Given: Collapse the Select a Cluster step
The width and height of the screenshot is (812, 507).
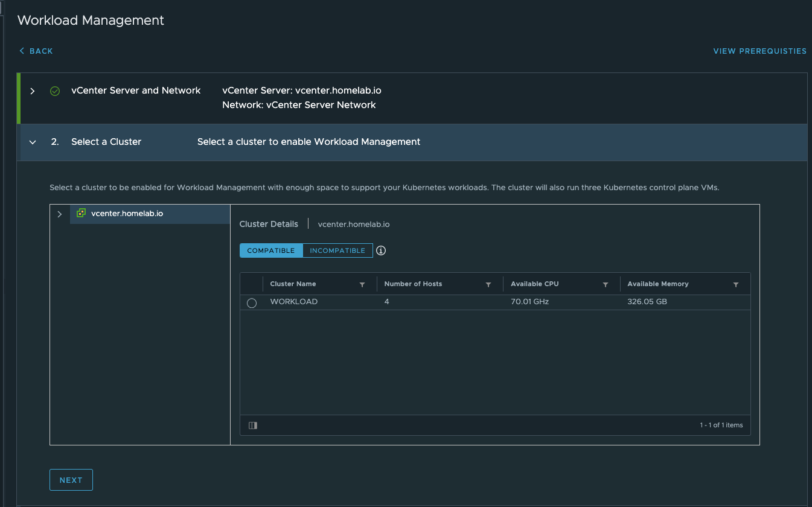Looking at the screenshot, I should click(33, 142).
